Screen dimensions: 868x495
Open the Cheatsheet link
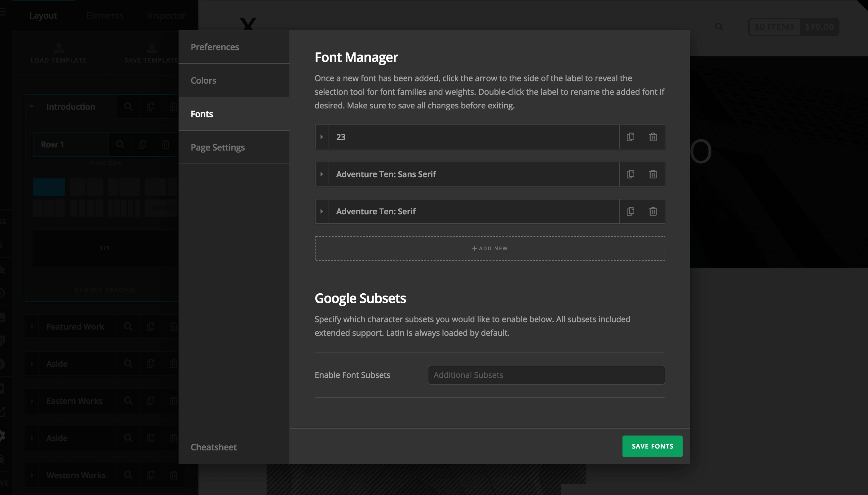point(214,447)
